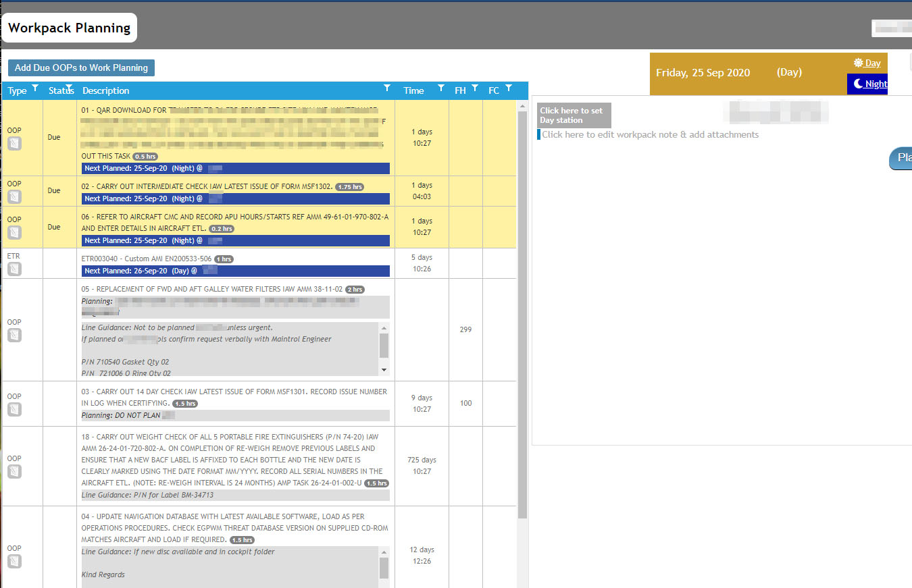The image size is (912, 588).
Task: Click the FH column header
Action: click(x=460, y=90)
